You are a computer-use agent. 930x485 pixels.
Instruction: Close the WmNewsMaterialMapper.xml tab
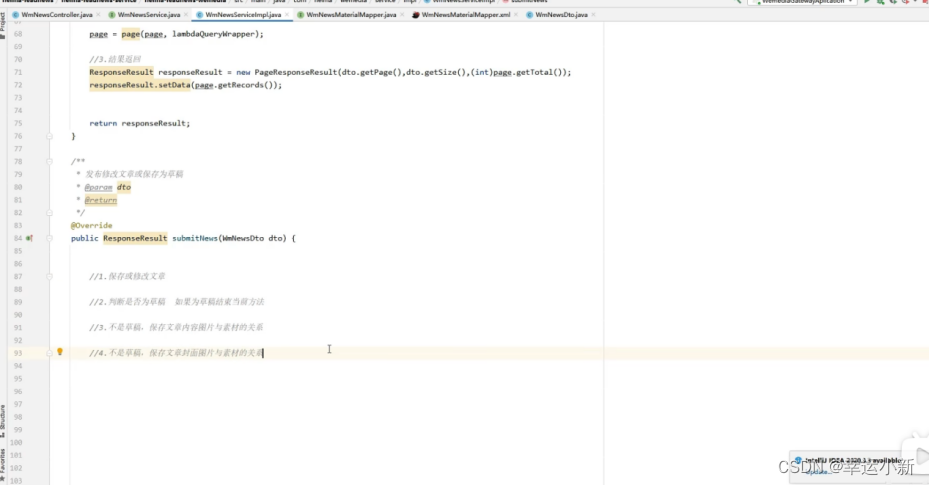click(516, 15)
